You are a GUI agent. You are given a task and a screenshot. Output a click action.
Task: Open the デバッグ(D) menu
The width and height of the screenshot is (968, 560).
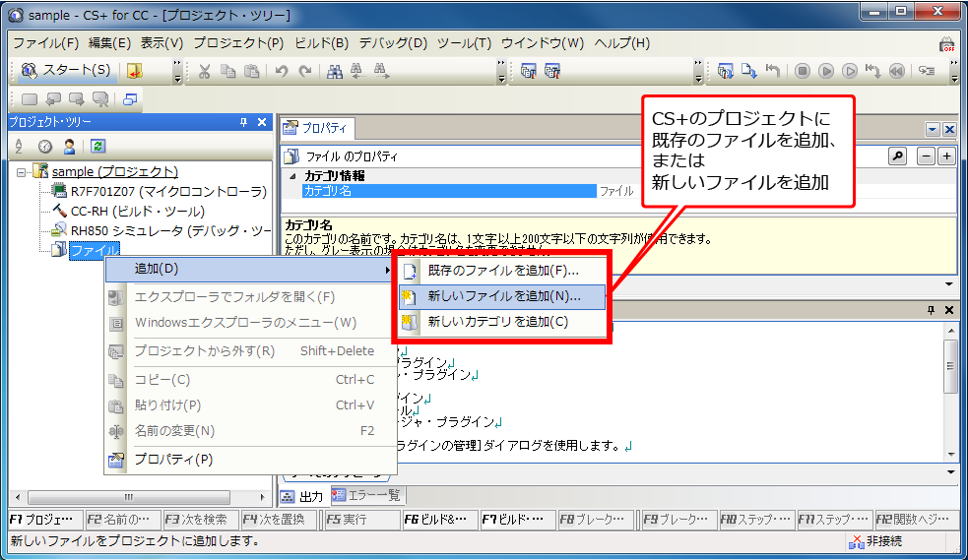pos(393,42)
